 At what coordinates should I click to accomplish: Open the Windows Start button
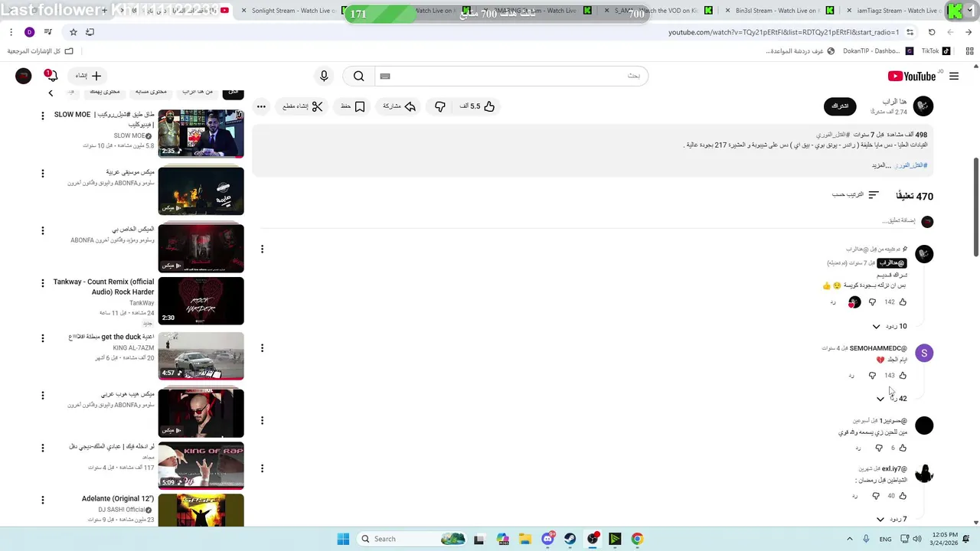click(343, 539)
